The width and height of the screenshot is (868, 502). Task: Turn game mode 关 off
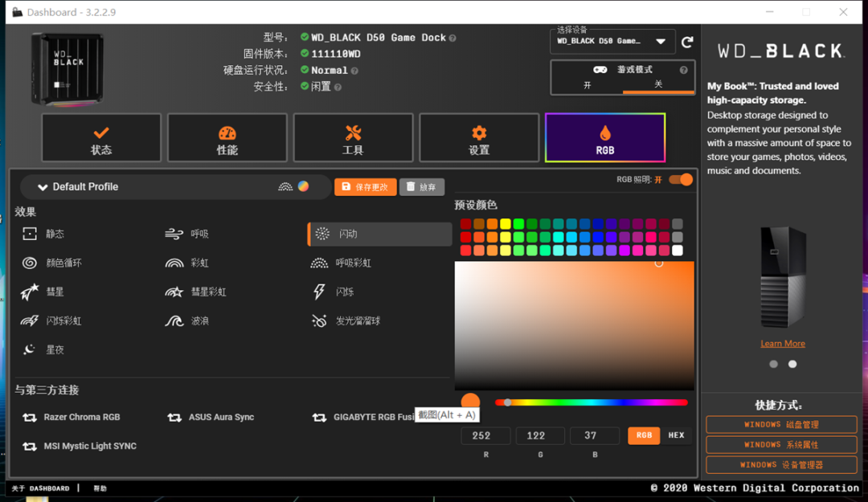pyautogui.click(x=658, y=84)
